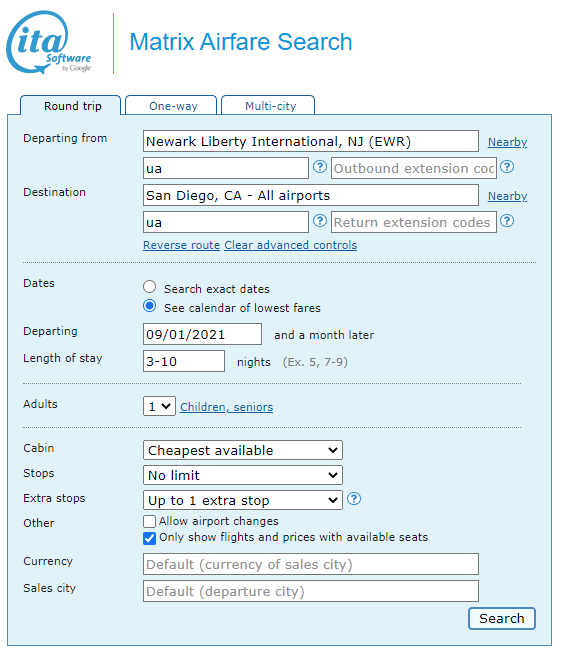Open help icon beside departure routing codes

click(320, 167)
